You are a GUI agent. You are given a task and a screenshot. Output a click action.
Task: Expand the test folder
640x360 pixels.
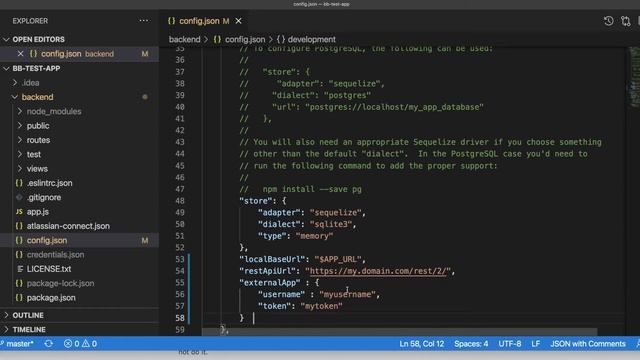point(34,154)
